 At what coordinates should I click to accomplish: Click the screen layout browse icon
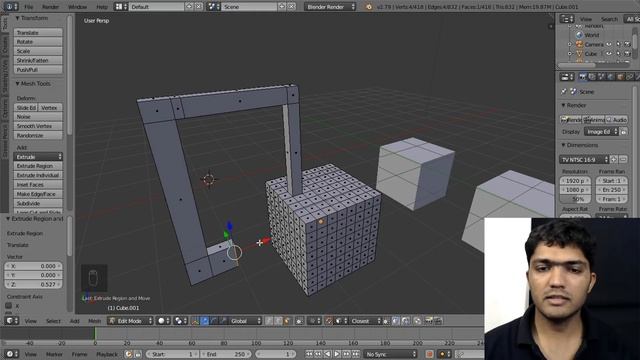point(120,7)
